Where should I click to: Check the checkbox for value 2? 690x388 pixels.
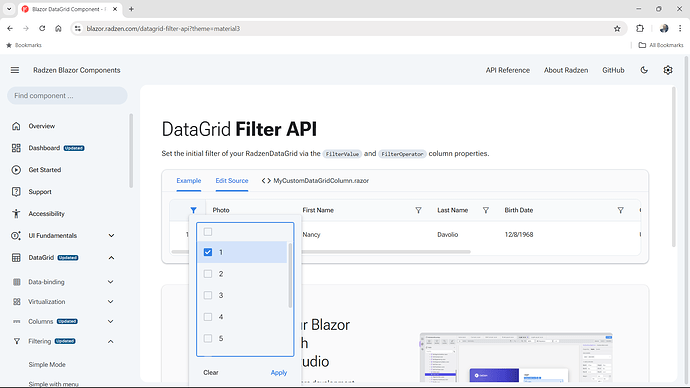pos(208,274)
